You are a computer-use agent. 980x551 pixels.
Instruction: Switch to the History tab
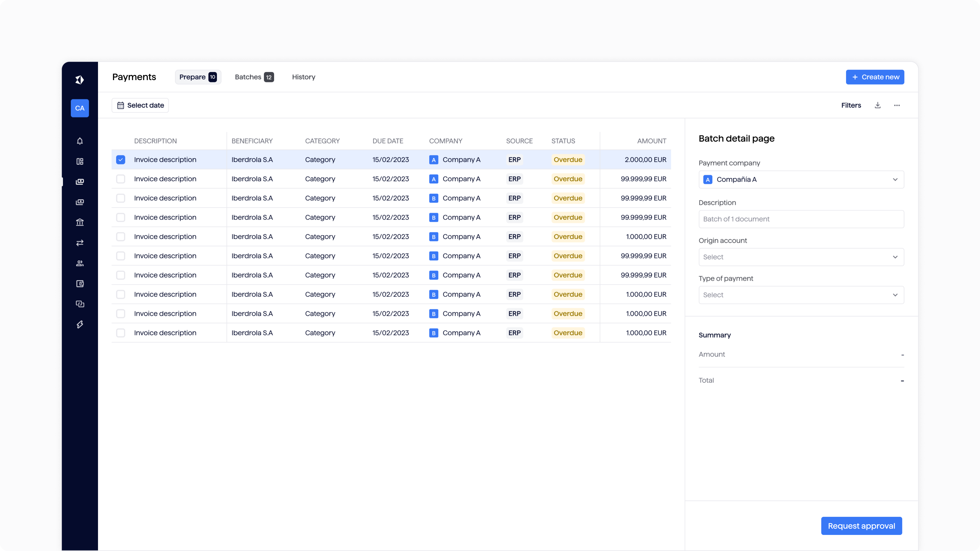pos(303,77)
